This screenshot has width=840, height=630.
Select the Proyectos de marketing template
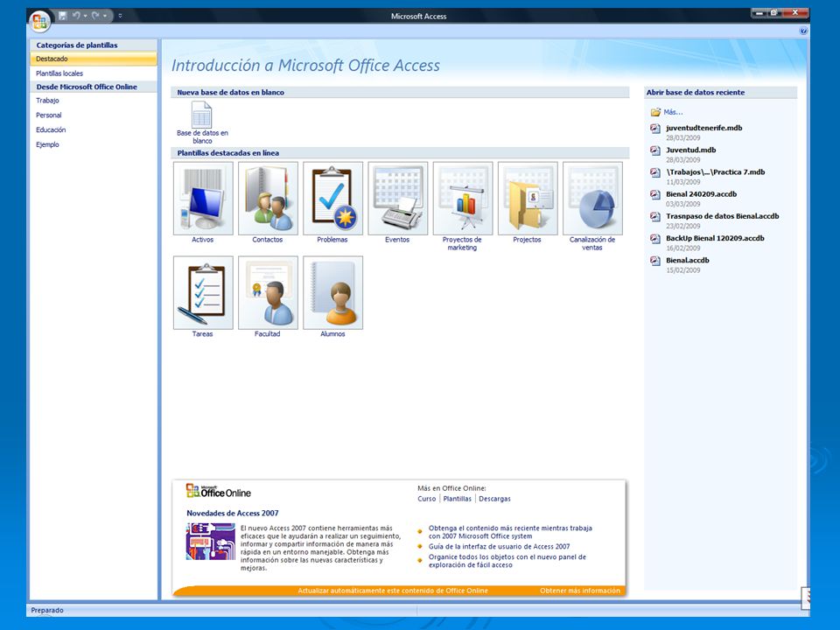pos(462,199)
